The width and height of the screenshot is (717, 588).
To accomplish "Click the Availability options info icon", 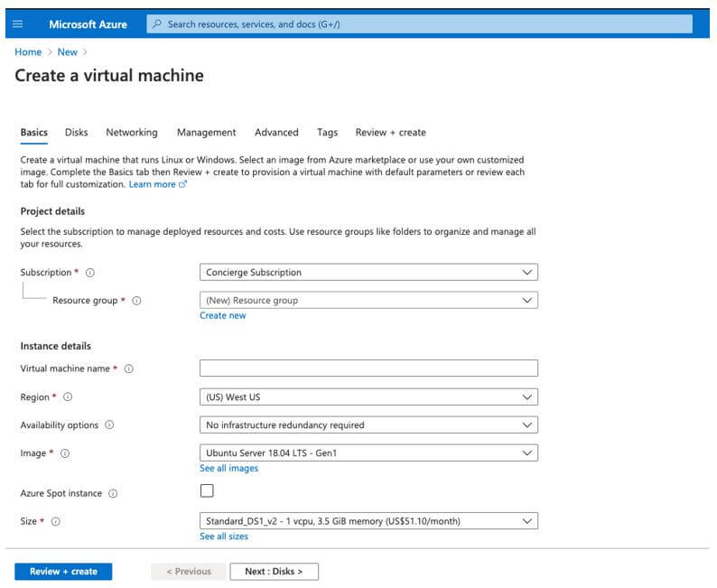I will [x=109, y=425].
